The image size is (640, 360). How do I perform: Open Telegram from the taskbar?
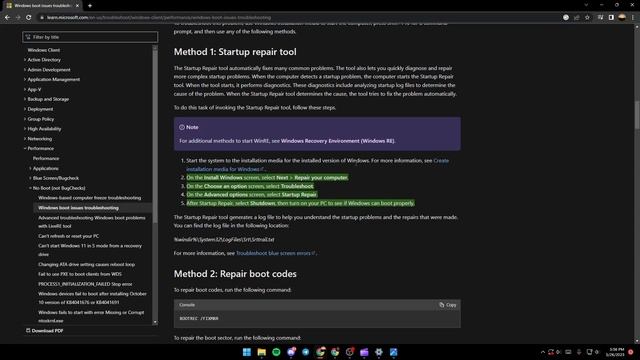[306, 352]
